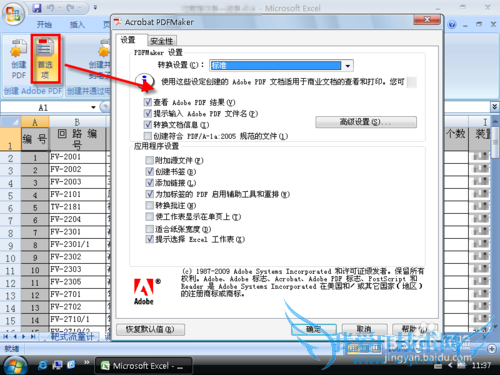500x375 pixels.
Task: Launch Internet Explorer from quick launch
Action: [x=43, y=365]
